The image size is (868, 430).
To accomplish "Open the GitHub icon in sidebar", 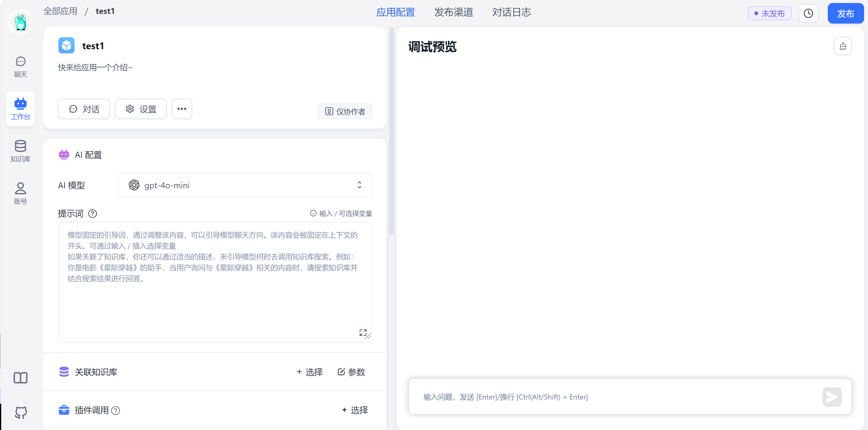I will pyautogui.click(x=21, y=412).
